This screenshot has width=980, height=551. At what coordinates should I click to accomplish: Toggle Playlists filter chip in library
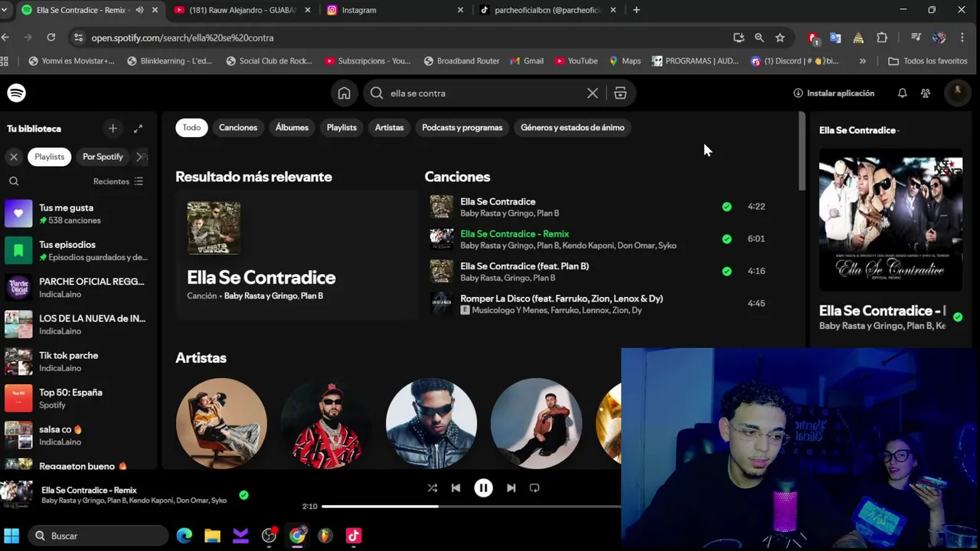coord(49,157)
